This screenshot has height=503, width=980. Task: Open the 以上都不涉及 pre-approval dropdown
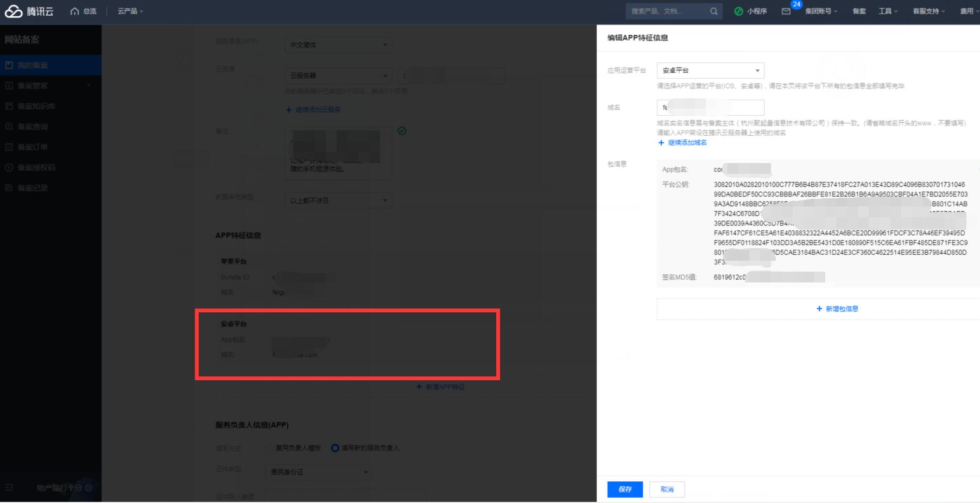[x=338, y=200]
